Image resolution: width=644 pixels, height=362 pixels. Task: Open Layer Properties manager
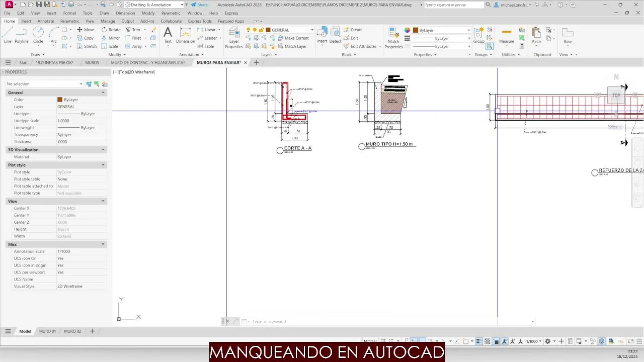[234, 38]
